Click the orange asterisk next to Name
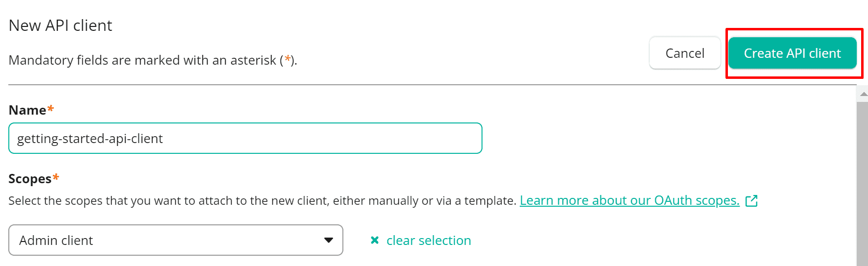 pos(50,109)
